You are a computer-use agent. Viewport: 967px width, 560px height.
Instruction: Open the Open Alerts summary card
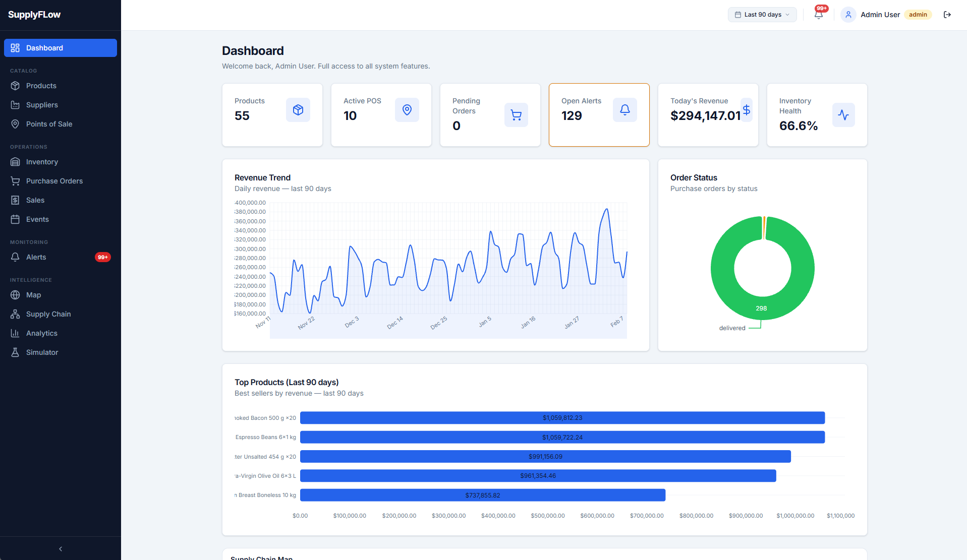click(x=599, y=115)
